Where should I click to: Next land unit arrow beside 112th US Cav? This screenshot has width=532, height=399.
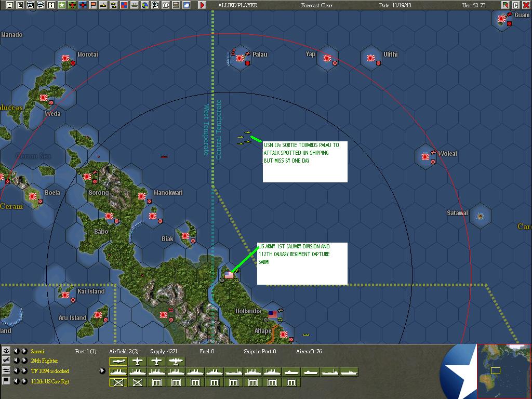[24, 381]
